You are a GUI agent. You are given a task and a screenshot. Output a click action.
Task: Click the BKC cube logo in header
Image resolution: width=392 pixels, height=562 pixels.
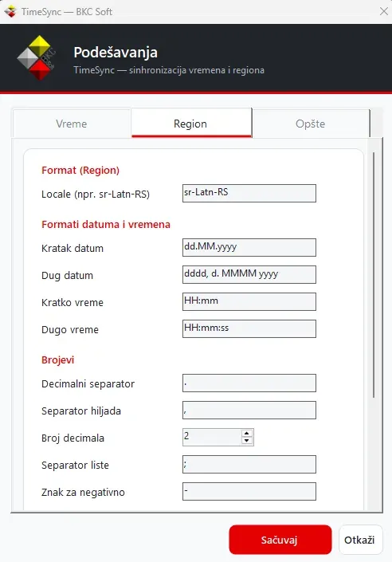tap(37, 57)
